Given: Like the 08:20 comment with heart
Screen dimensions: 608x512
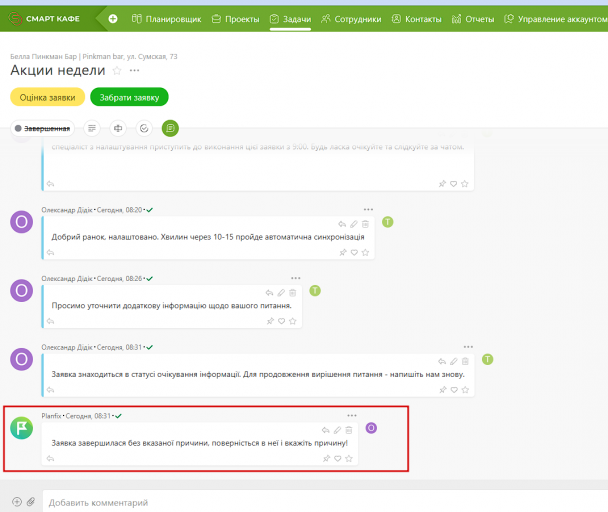Looking at the screenshot, I should pyautogui.click(x=354, y=253).
